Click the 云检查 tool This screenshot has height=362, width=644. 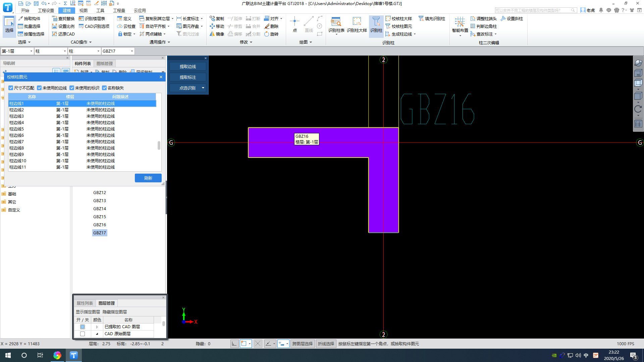point(126,26)
